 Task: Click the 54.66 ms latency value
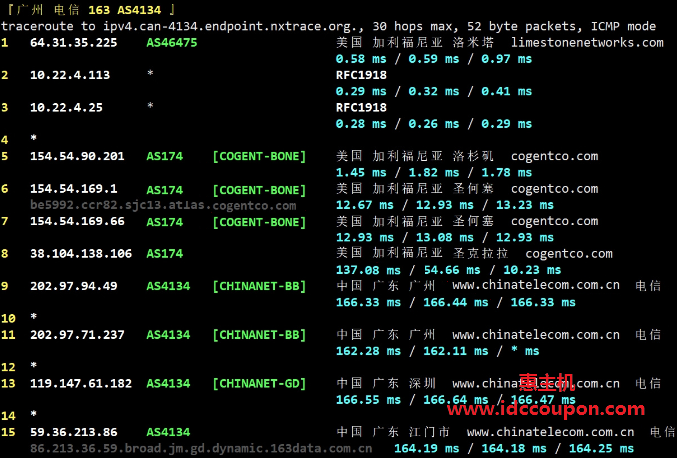click(x=452, y=270)
